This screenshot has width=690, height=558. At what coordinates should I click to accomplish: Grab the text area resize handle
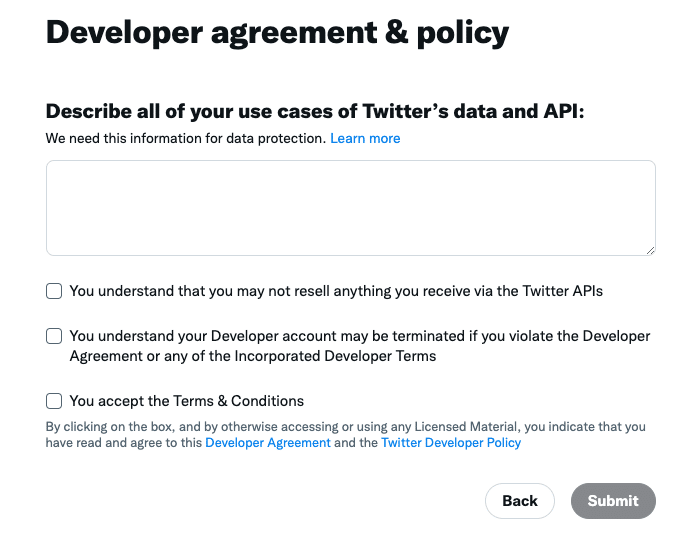[650, 250]
